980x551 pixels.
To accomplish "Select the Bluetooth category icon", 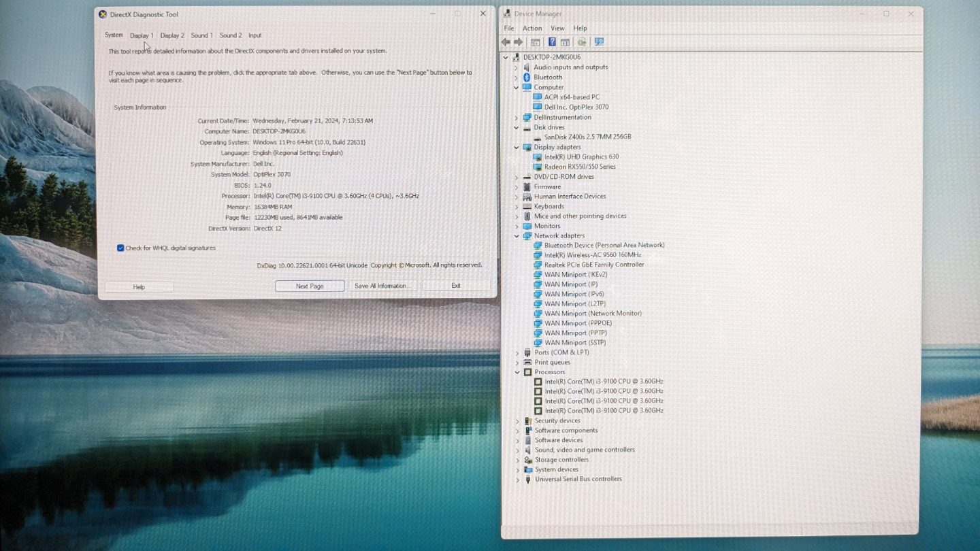I will pos(527,78).
